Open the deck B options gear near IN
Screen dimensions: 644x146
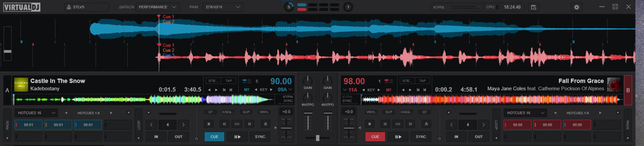tap(439, 139)
